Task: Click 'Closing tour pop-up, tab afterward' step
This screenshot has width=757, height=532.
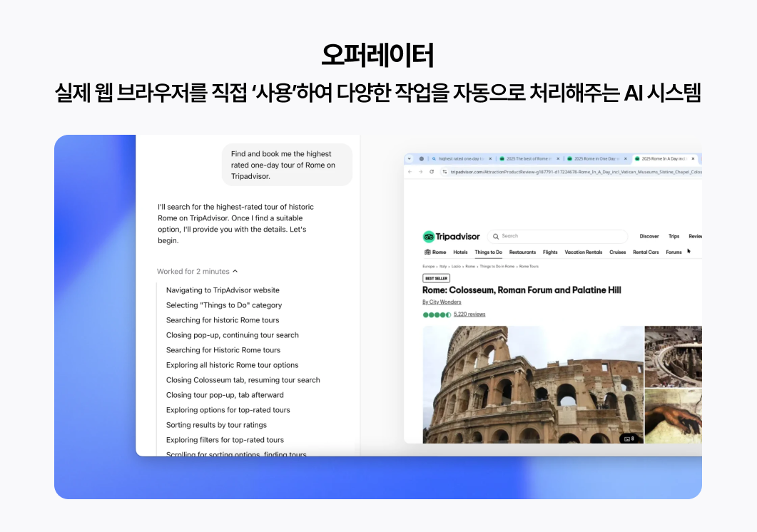Action: (x=225, y=395)
